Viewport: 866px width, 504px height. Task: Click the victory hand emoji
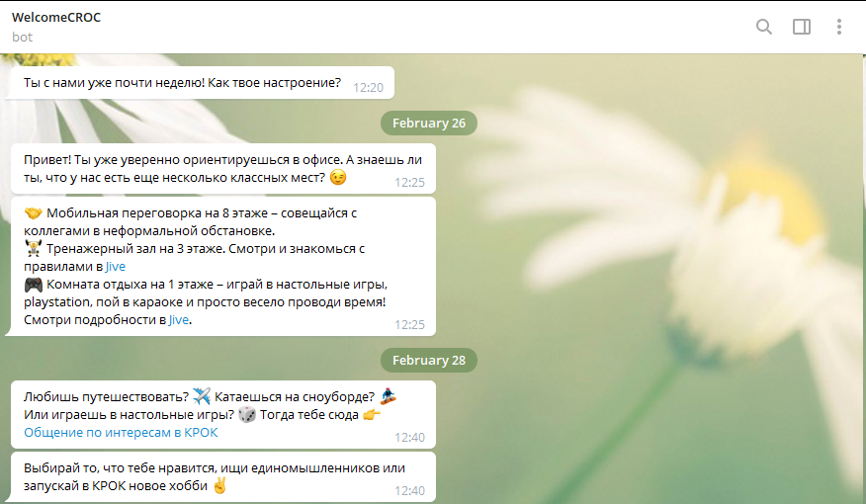click(x=219, y=485)
